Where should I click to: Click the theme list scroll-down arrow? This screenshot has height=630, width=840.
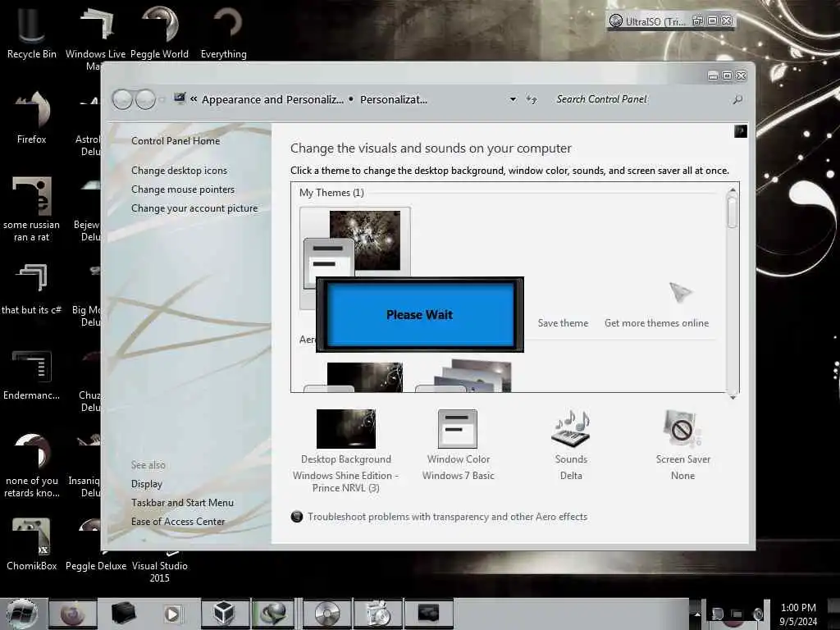click(733, 397)
